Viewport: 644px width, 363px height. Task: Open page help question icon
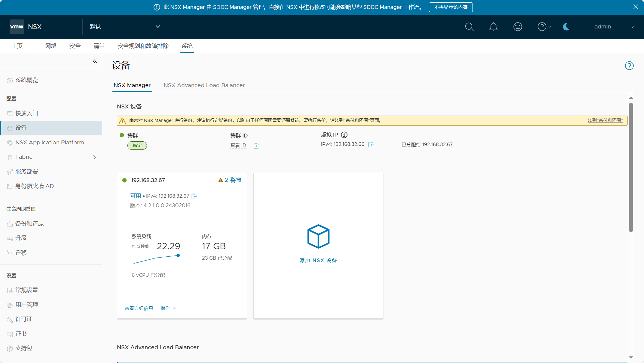click(629, 66)
